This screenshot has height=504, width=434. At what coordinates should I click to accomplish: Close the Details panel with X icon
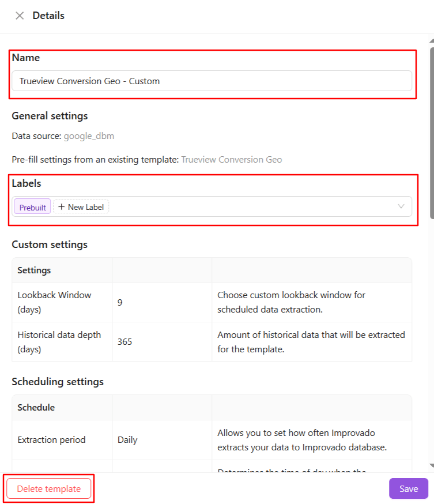click(20, 16)
